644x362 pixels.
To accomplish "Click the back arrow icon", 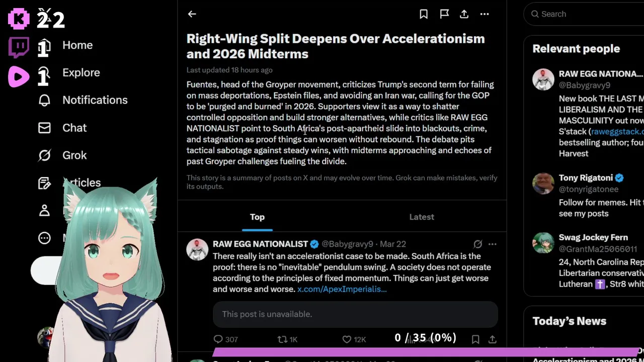I will click(192, 14).
